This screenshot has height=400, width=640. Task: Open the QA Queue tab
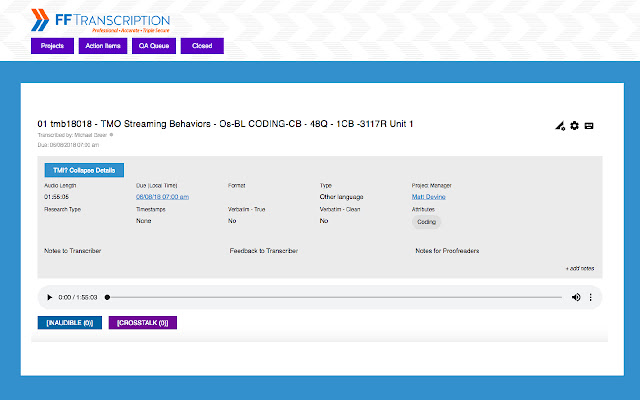[154, 46]
